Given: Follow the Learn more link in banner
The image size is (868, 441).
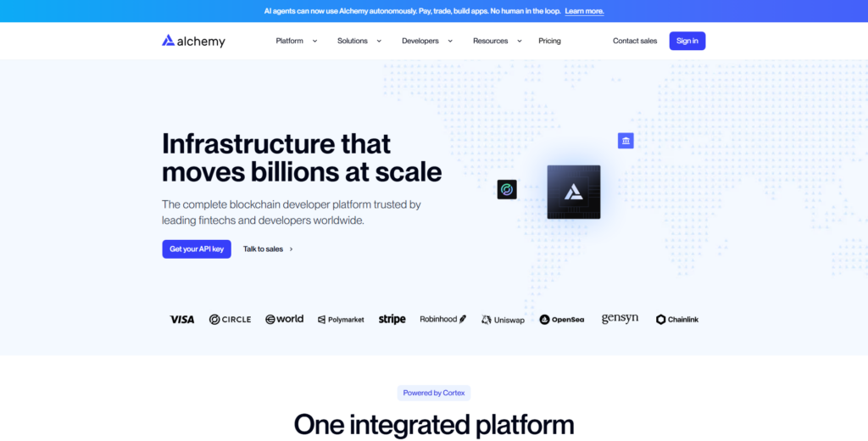Looking at the screenshot, I should (x=584, y=11).
